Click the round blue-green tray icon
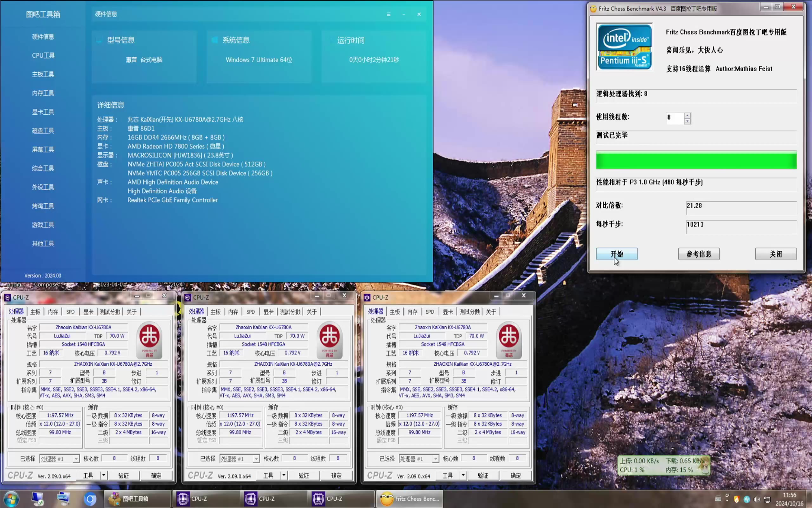 click(747, 499)
